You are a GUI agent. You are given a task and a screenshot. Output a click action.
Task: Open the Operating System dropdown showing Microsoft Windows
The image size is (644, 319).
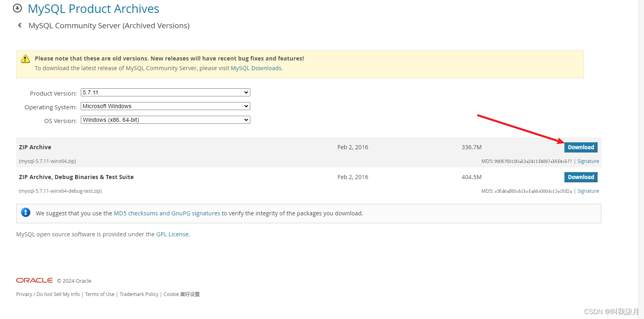pyautogui.click(x=166, y=106)
